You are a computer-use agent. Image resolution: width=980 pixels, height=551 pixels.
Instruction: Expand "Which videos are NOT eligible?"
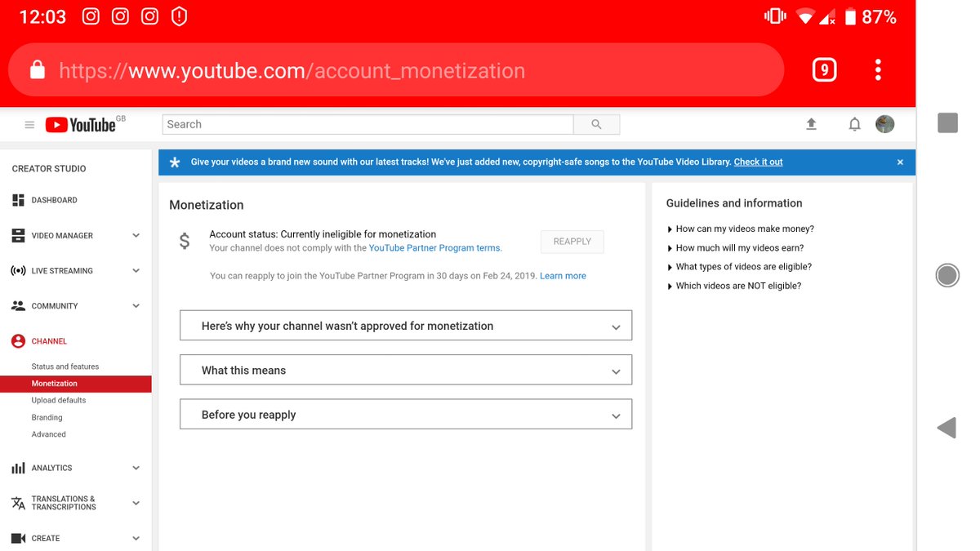[x=735, y=286]
